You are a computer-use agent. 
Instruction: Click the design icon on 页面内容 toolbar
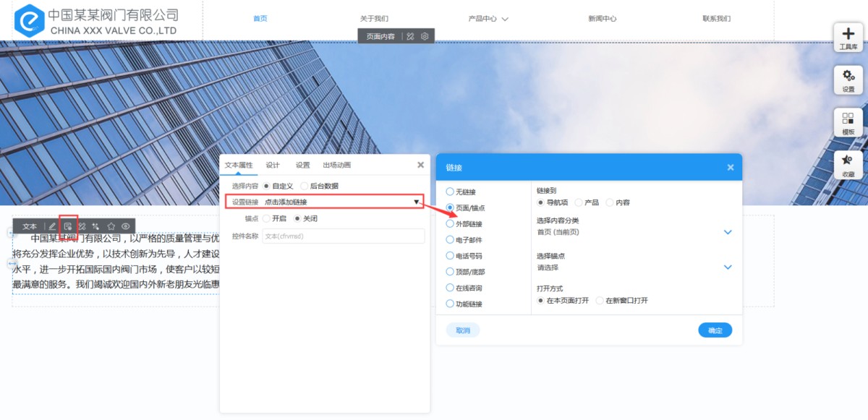(410, 36)
